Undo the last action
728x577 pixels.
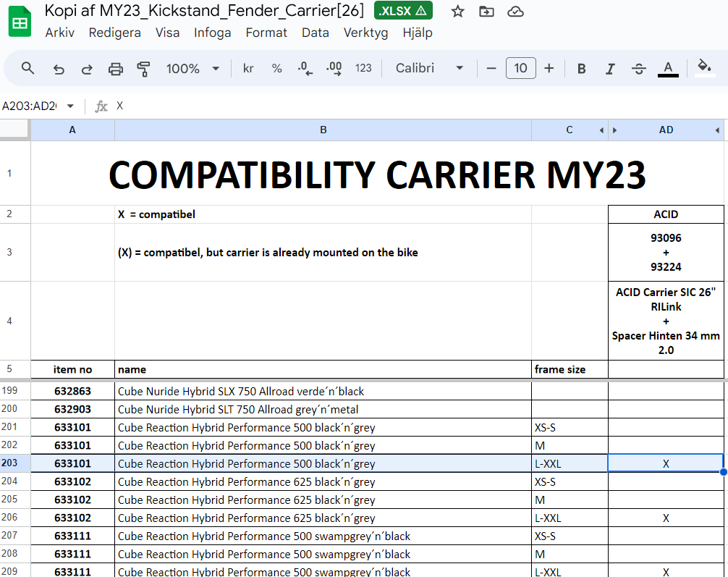(x=59, y=69)
